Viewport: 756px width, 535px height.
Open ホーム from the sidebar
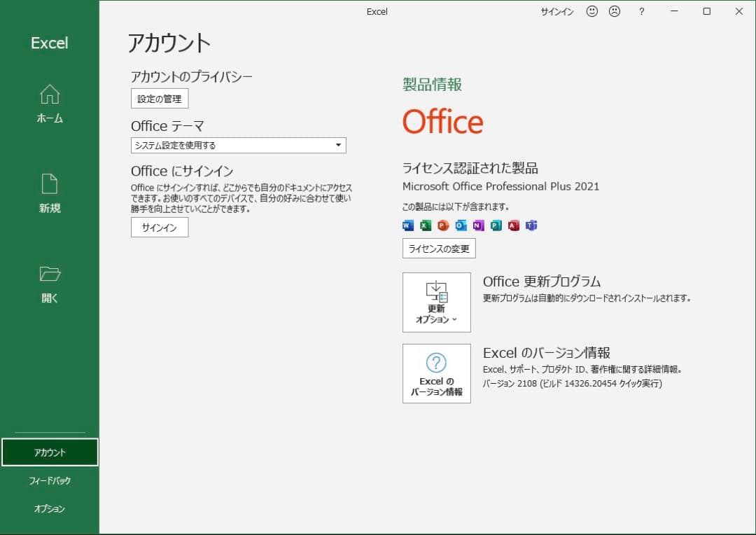pos(49,104)
